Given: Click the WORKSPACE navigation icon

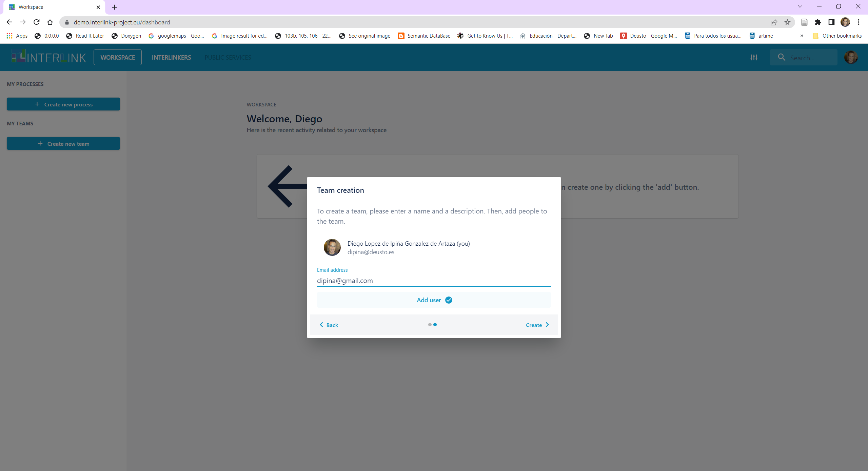Looking at the screenshot, I should click(x=117, y=57).
